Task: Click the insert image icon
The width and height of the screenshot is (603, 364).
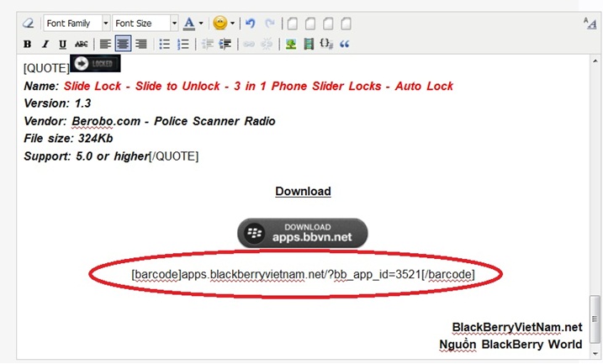Action: (x=291, y=44)
